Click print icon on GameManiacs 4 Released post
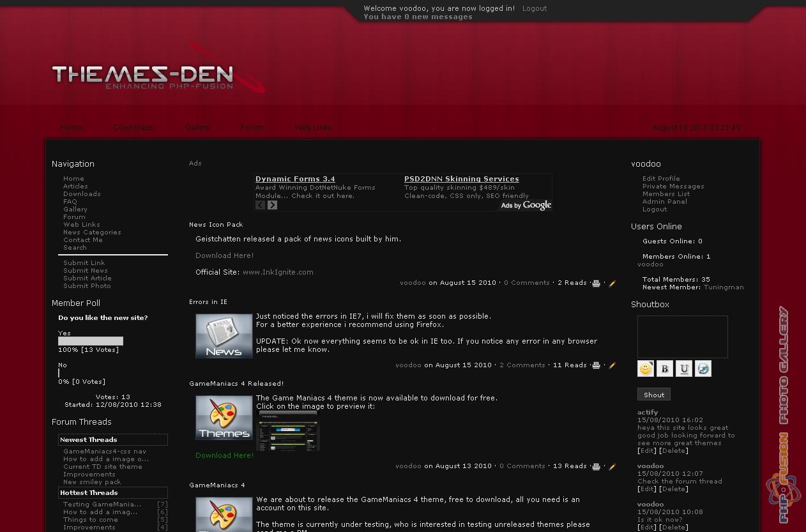Image resolution: width=806 pixels, height=532 pixels. [596, 467]
